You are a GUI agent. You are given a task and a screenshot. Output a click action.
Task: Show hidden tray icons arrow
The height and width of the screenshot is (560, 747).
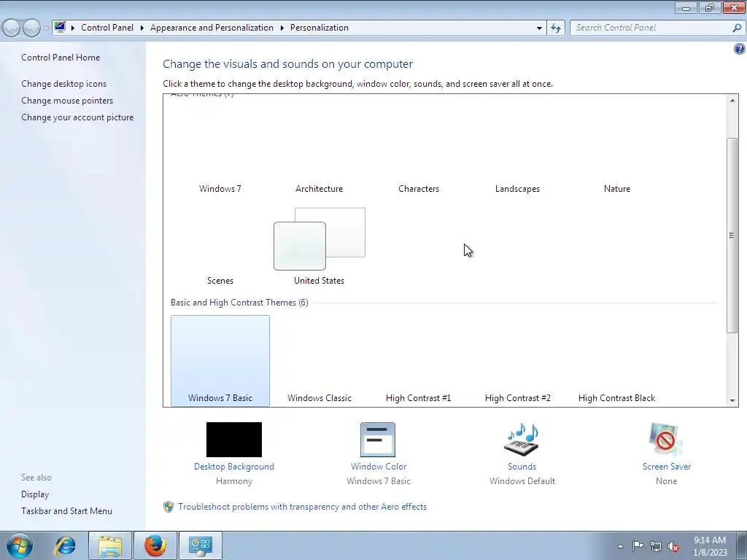coord(620,546)
